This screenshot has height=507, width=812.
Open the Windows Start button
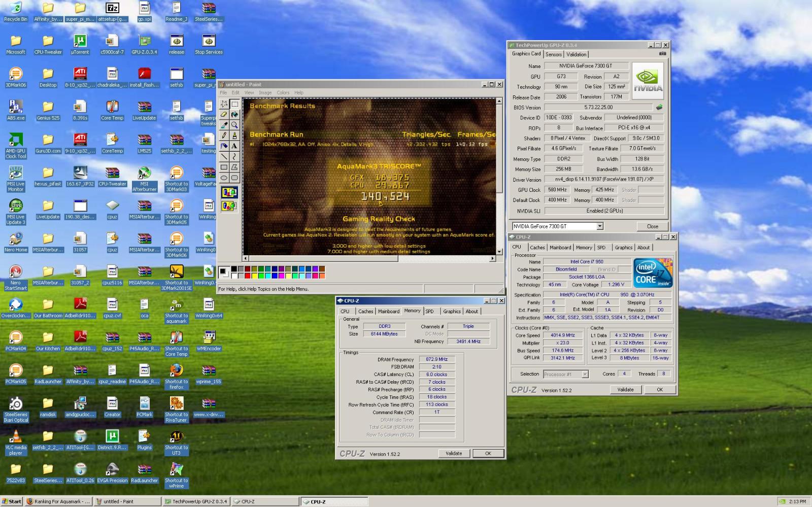(11, 501)
